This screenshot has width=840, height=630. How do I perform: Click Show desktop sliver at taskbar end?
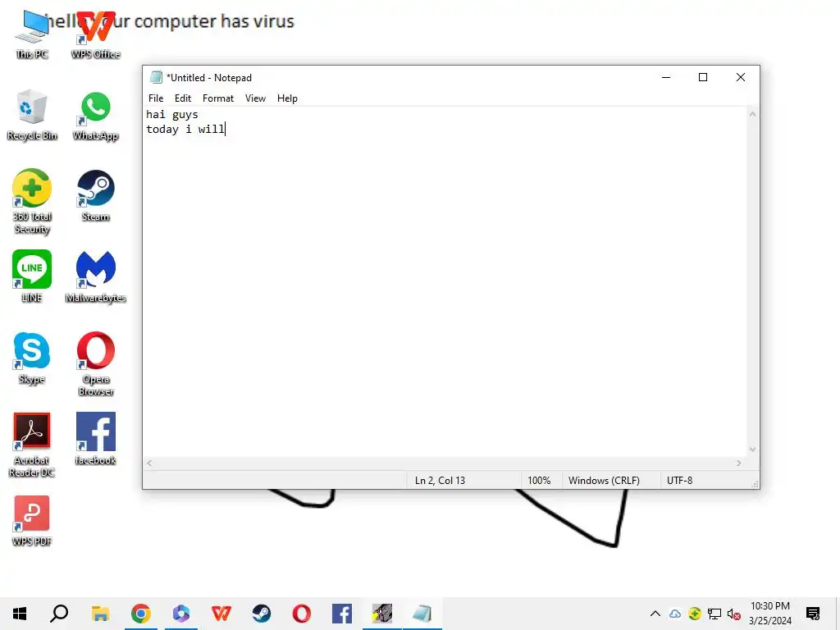pos(838,614)
